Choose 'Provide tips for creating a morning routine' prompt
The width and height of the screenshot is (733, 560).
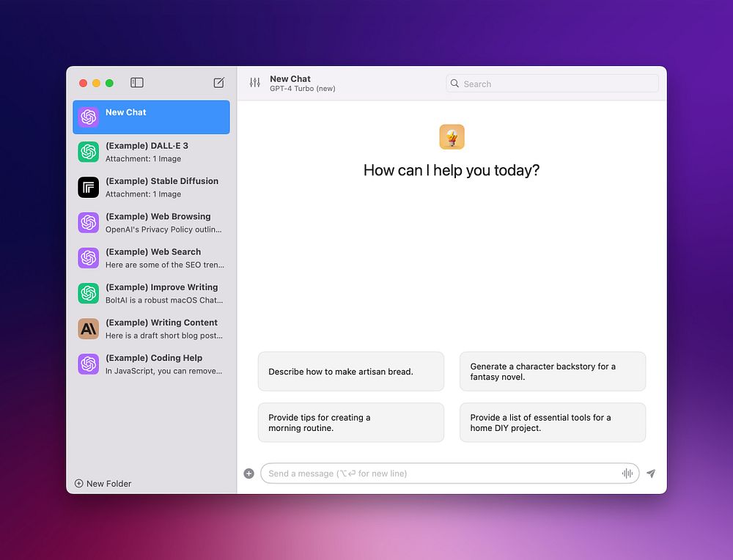click(350, 423)
